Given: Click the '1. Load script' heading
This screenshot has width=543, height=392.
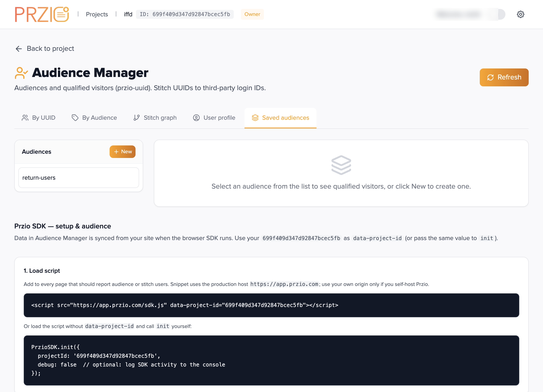Looking at the screenshot, I should pyautogui.click(x=42, y=271).
